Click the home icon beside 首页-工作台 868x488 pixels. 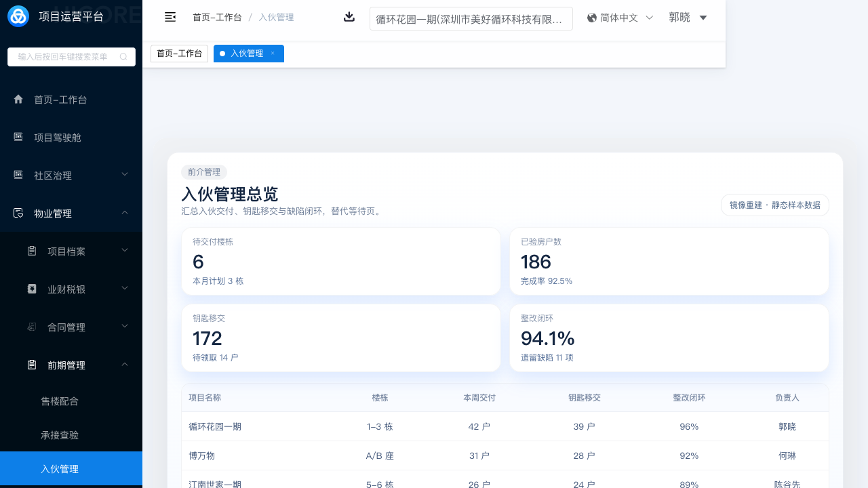tap(18, 100)
